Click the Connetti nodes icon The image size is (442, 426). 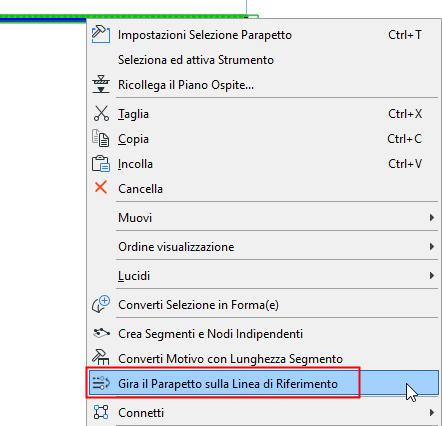pyautogui.click(x=101, y=412)
